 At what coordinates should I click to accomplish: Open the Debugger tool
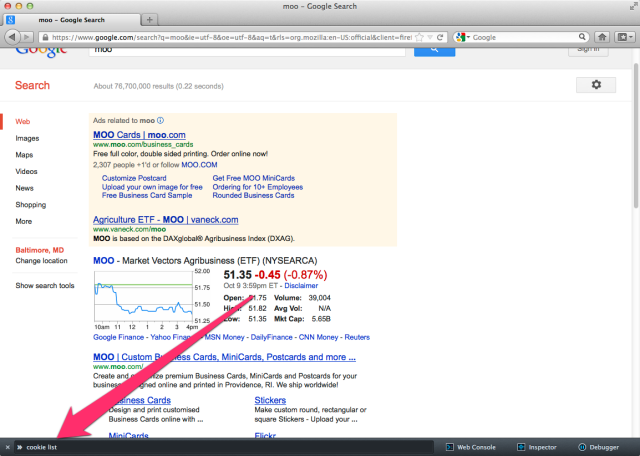(x=598, y=447)
